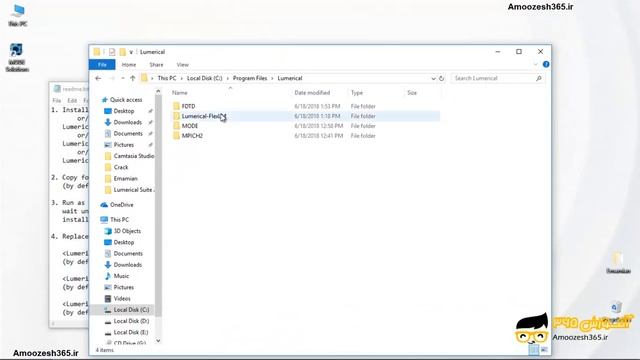Image resolution: width=640 pixels, height=360 pixels.
Task: Open the View ribbon tab
Action: pyautogui.click(x=182, y=64)
